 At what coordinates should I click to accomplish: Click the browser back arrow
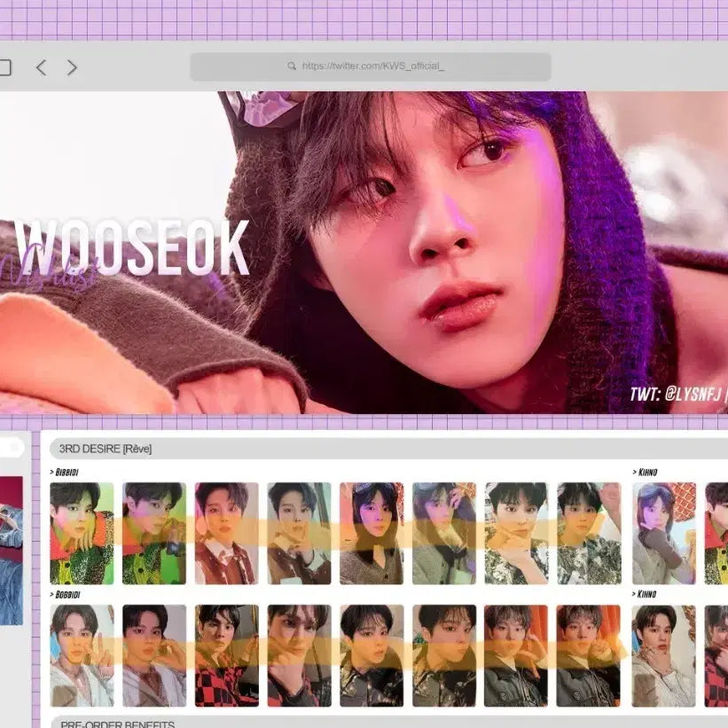[42, 67]
